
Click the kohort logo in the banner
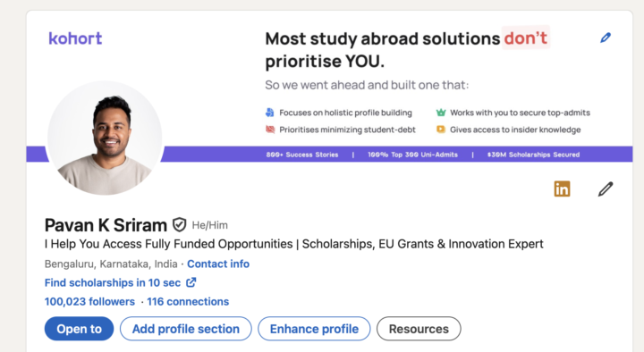click(75, 38)
